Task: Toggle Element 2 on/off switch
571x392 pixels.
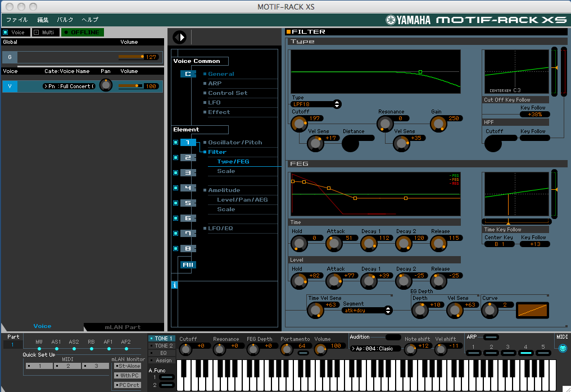Action: [x=175, y=158]
